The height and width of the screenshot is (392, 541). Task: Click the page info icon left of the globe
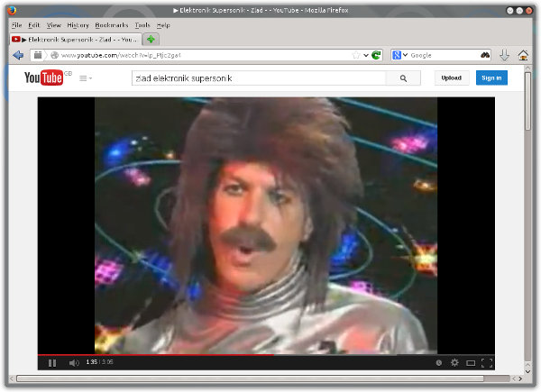click(x=38, y=55)
